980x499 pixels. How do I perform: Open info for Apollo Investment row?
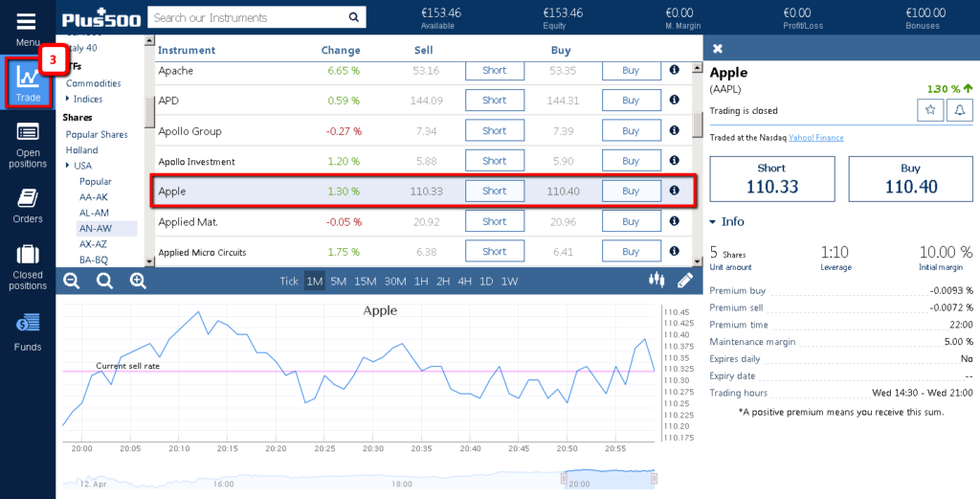[x=674, y=161]
